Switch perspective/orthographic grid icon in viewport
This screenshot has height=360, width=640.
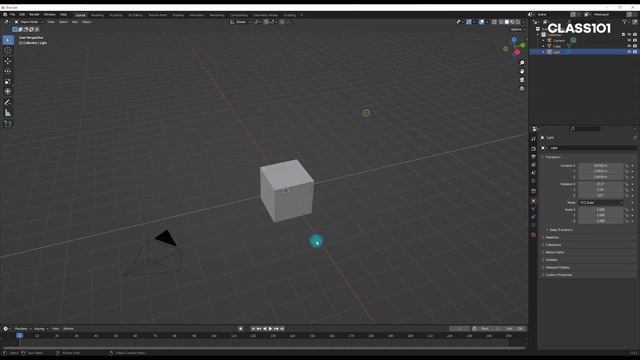click(522, 88)
